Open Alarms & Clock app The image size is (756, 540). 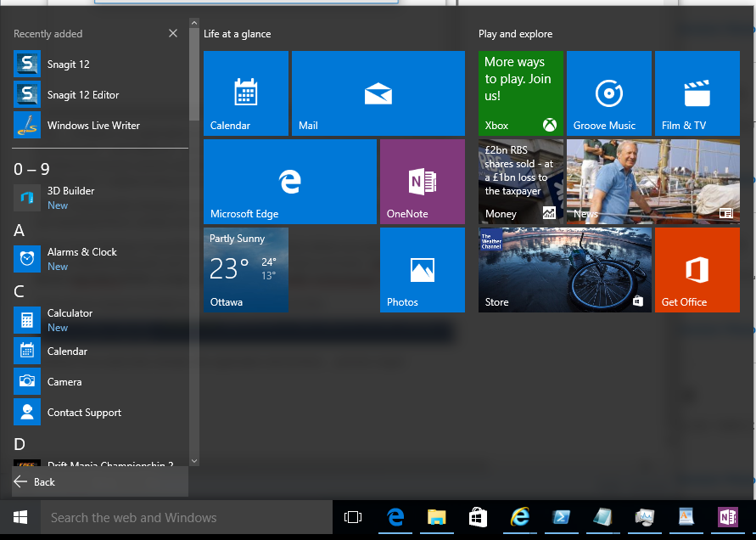81,258
